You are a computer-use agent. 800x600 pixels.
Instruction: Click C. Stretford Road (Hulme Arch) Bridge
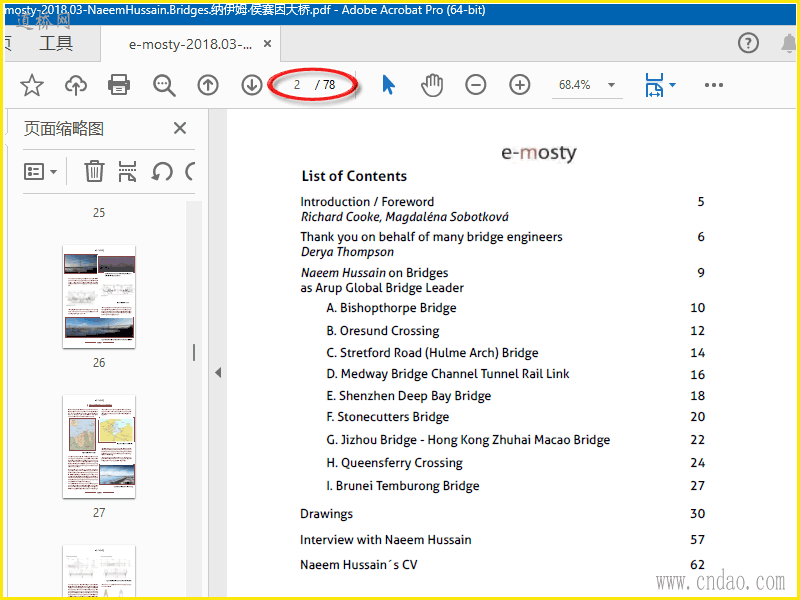tap(432, 353)
